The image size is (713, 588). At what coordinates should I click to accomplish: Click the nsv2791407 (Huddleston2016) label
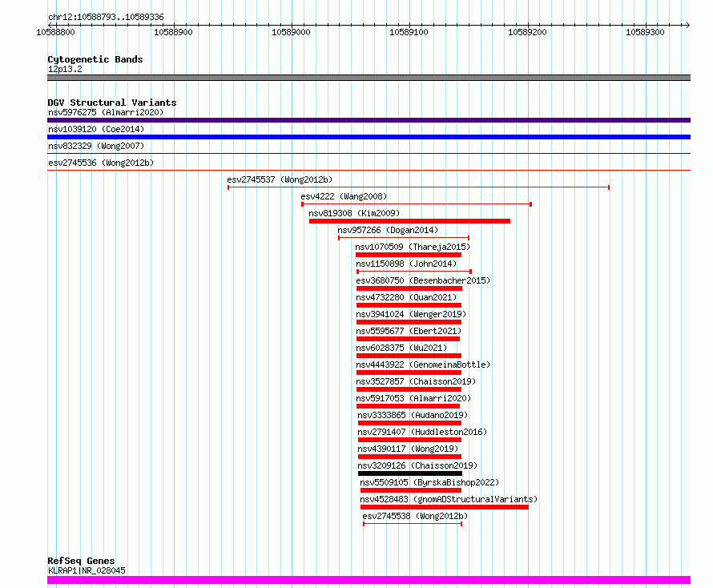tap(422, 432)
